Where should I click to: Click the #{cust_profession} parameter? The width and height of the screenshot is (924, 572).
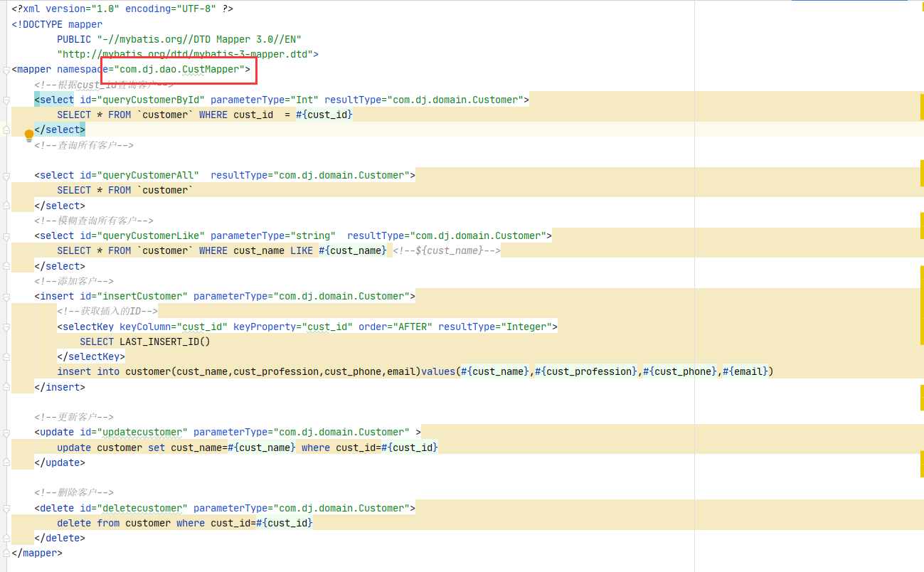click(586, 371)
